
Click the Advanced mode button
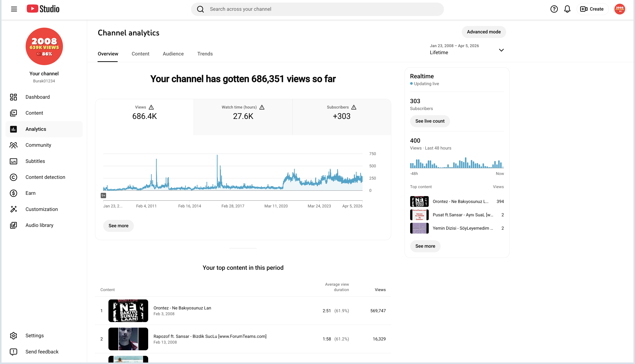[x=484, y=32]
